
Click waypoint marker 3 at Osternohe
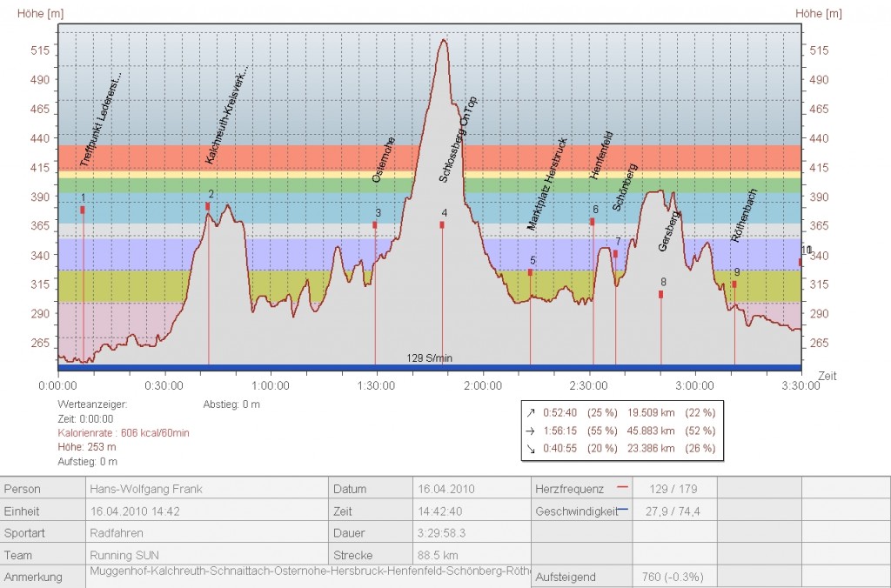coord(375,224)
